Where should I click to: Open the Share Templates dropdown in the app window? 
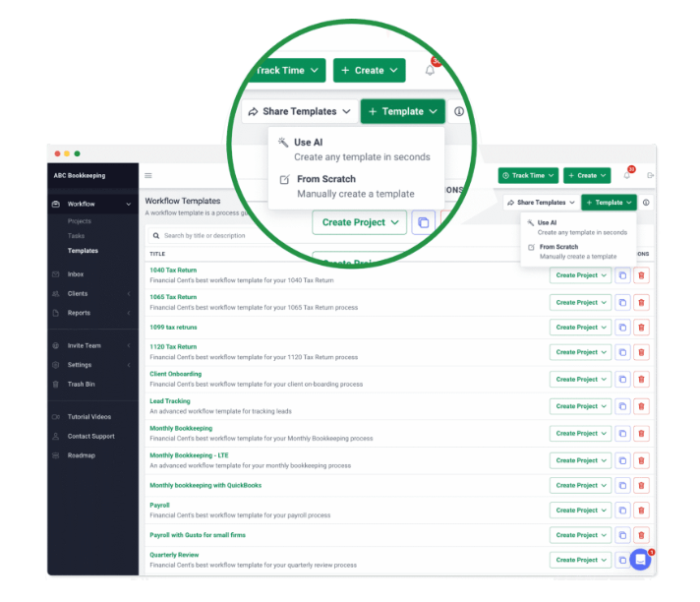point(541,203)
